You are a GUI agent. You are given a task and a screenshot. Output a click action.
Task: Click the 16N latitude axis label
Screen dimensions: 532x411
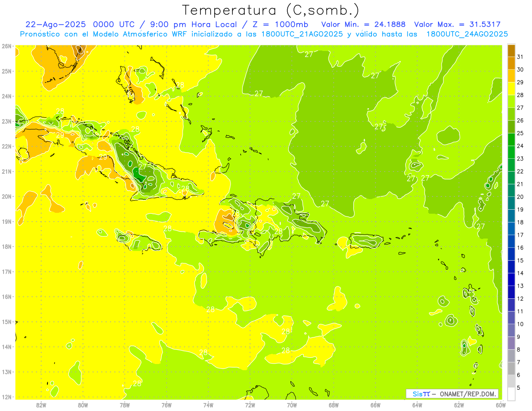point(7,297)
